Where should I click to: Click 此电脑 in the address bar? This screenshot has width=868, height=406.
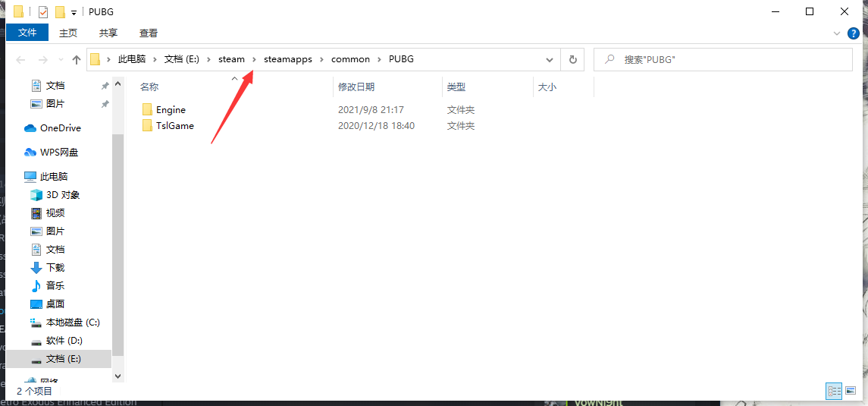pyautogui.click(x=132, y=59)
